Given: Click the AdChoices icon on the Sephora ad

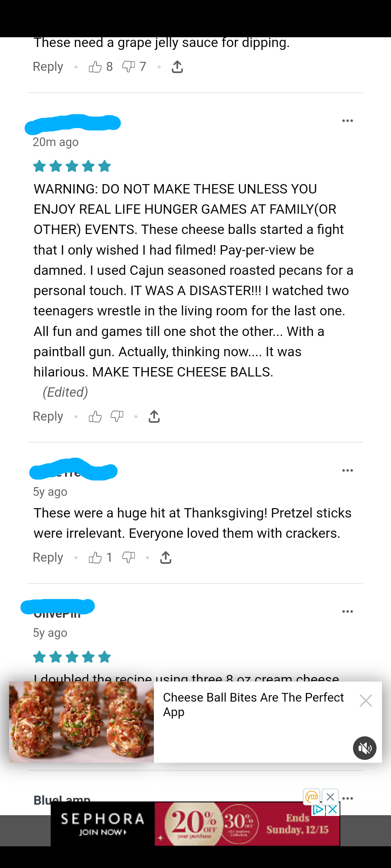Looking at the screenshot, I should point(318,809).
